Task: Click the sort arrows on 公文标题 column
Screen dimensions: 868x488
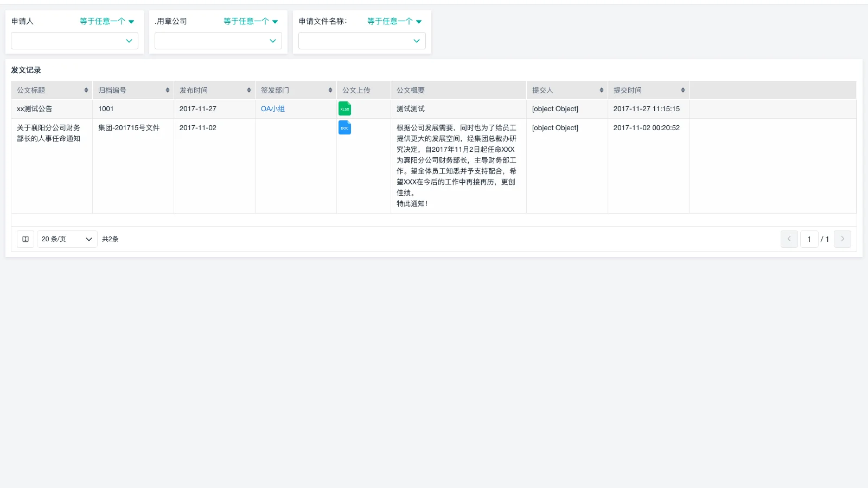Action: coord(86,90)
